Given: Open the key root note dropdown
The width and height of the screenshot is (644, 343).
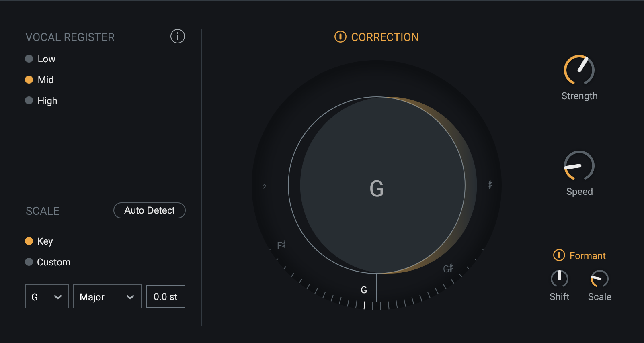Looking at the screenshot, I should click(x=47, y=296).
